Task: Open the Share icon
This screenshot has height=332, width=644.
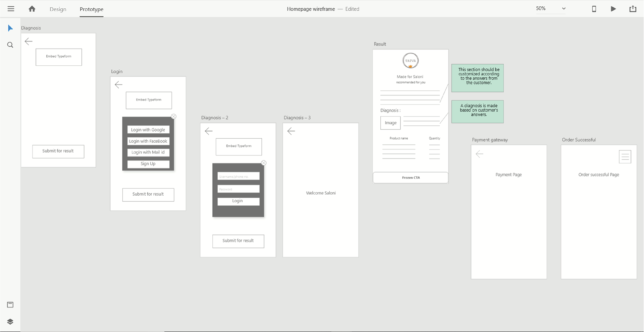Action: point(633,9)
